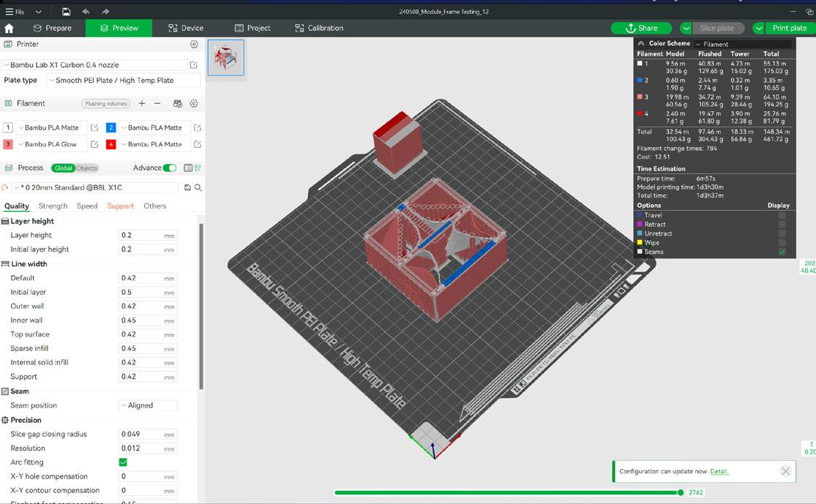
Task: Open the File menu dropdown arrow
Action: [x=39, y=12]
